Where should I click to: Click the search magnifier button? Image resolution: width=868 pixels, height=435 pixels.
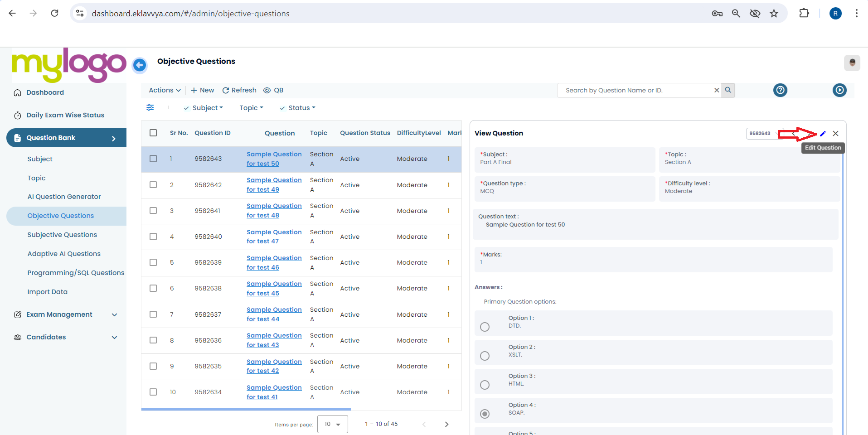tap(728, 90)
